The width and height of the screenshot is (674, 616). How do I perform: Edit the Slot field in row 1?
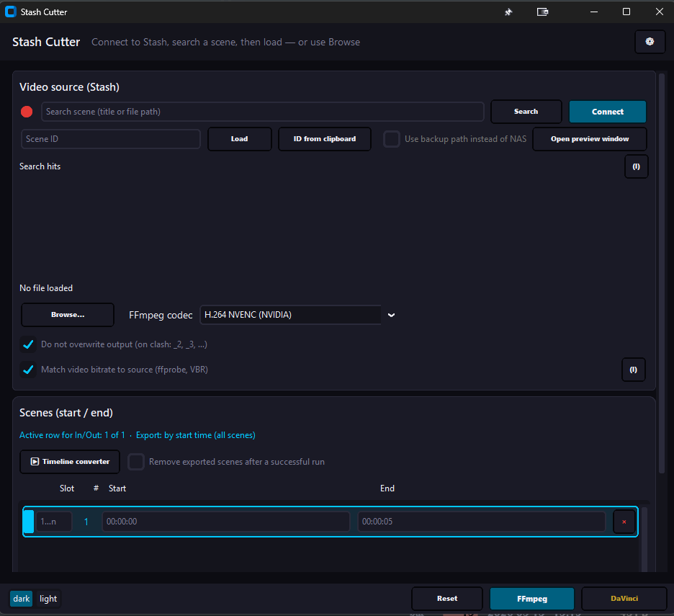tap(54, 522)
